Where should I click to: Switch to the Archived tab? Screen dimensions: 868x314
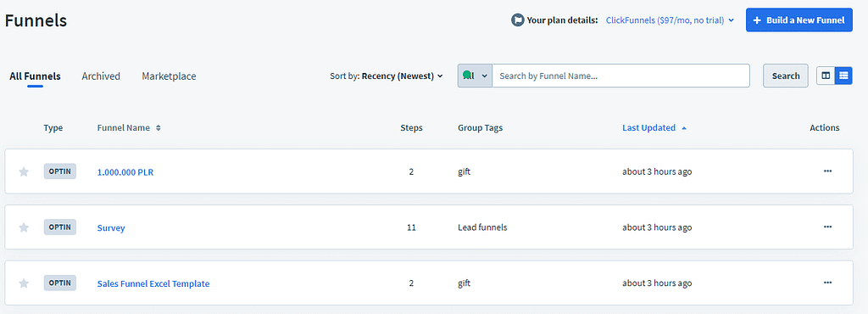[101, 76]
